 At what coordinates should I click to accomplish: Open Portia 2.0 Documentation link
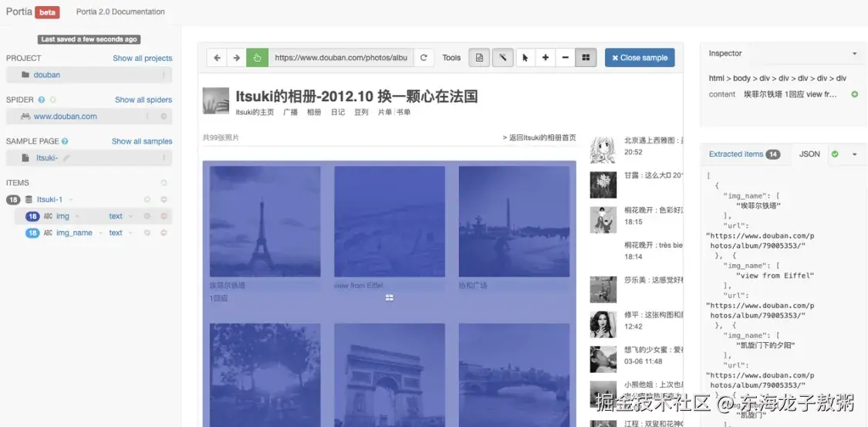120,12
